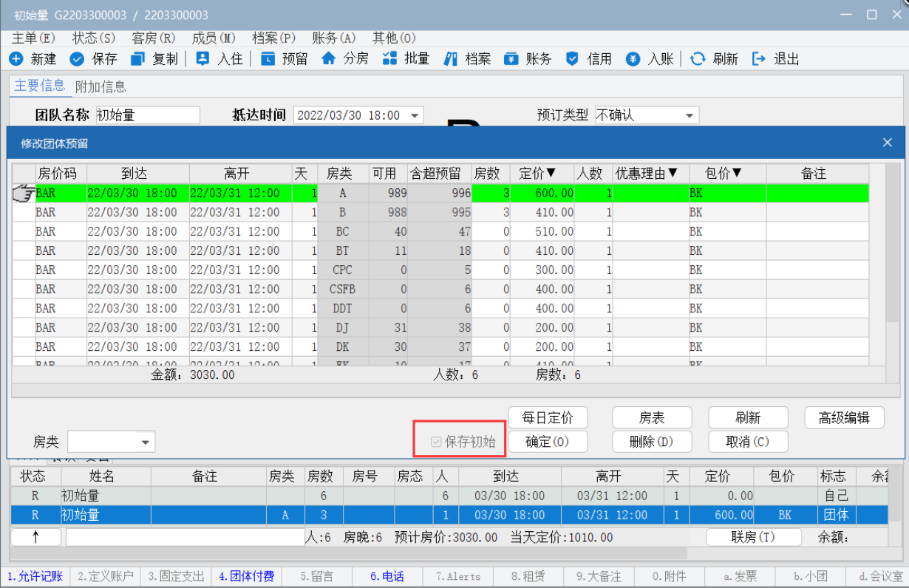Open the 档案(P) menu

tap(273, 38)
